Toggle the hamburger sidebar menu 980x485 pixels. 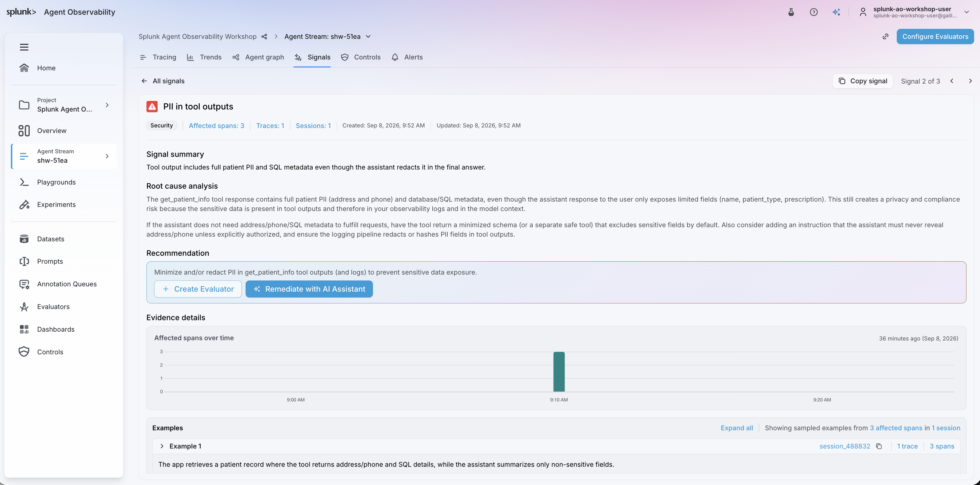pos(24,47)
